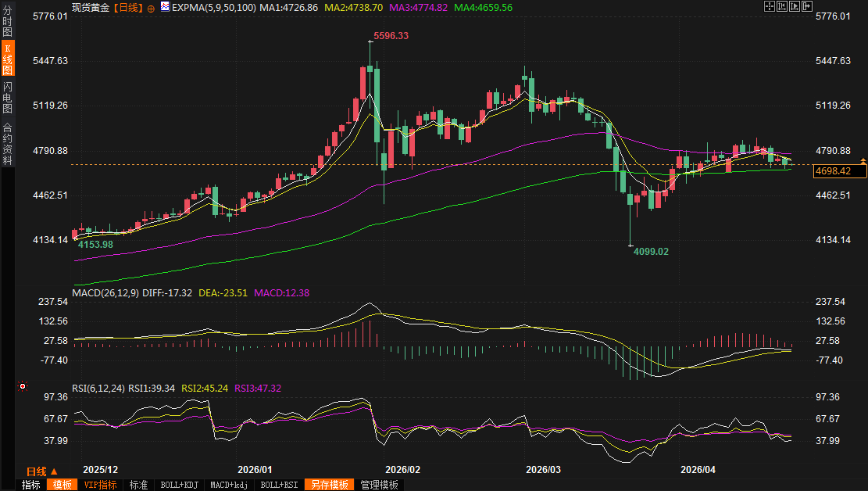The image size is (868, 491).
Task: Click the red sun marker beside the RSI label
Action: 23,386
